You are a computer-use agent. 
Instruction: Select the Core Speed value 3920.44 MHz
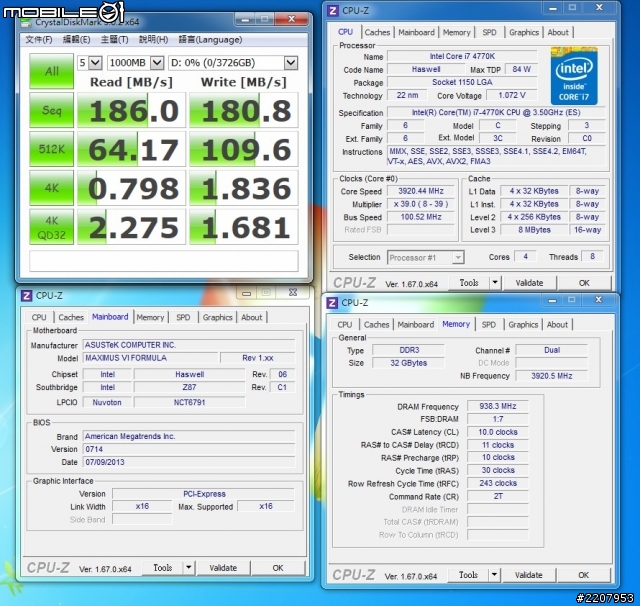420,191
